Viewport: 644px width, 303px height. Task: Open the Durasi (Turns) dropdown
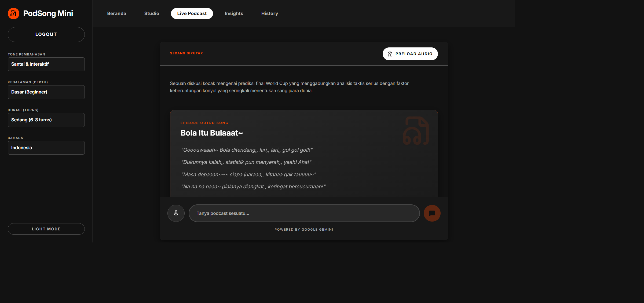(46, 120)
